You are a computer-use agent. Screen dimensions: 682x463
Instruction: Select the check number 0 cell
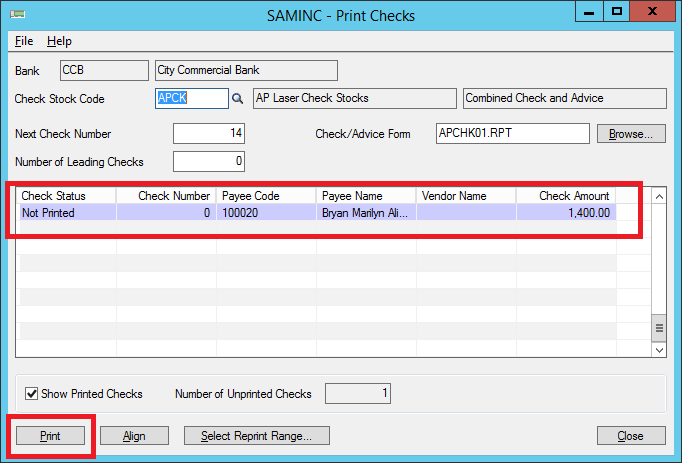coord(166,212)
